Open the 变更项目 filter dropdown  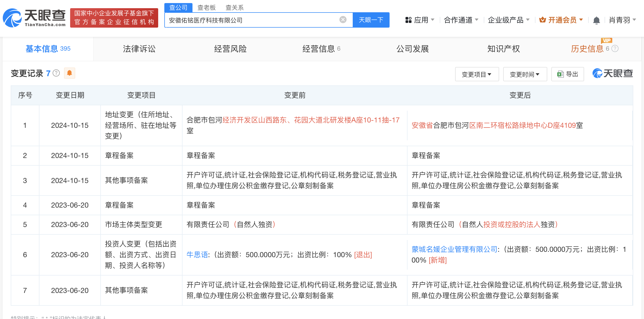tap(477, 74)
